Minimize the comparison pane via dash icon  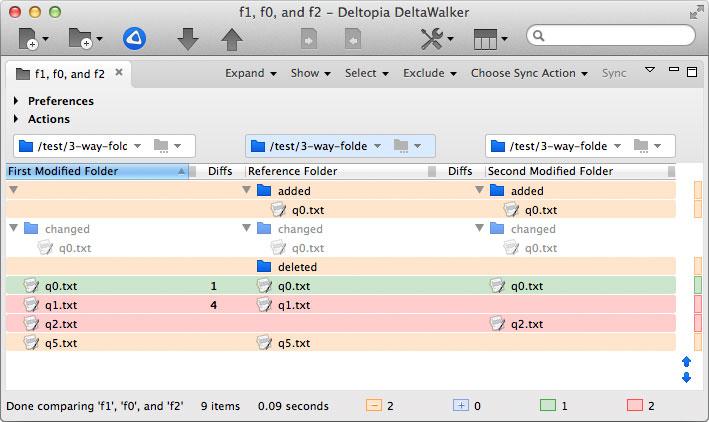pyautogui.click(x=674, y=69)
